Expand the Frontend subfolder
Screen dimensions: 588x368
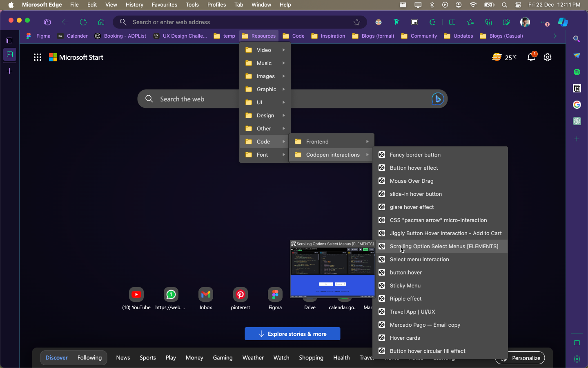coord(332,141)
